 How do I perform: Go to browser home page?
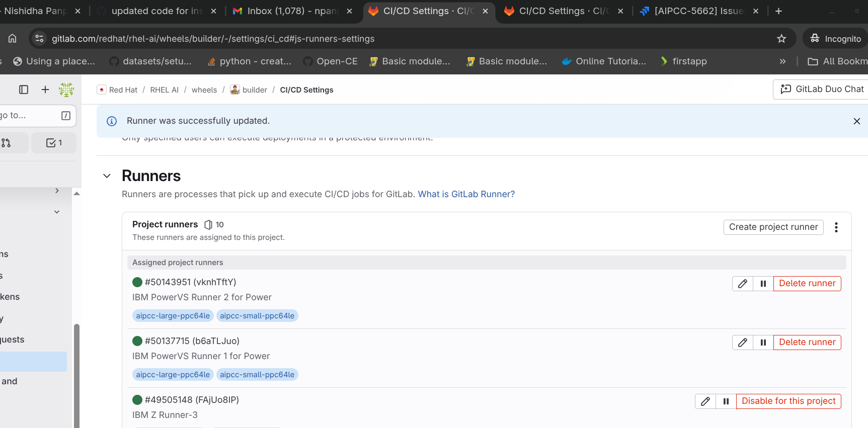tap(13, 39)
